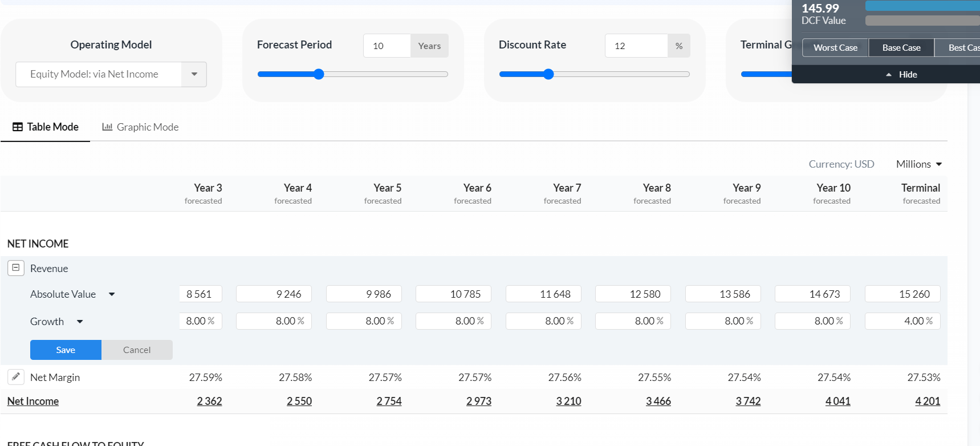Open the Net Income link
Viewport: 980px width, 446px height.
point(33,401)
